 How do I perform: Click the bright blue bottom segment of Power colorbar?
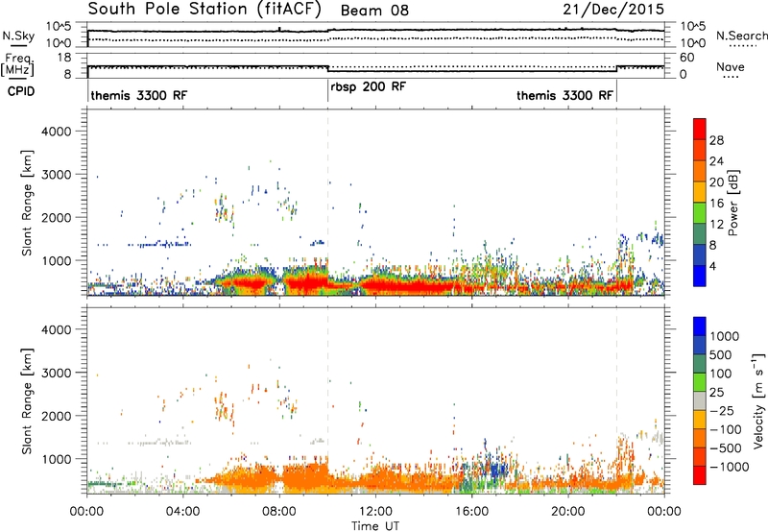coord(700,276)
